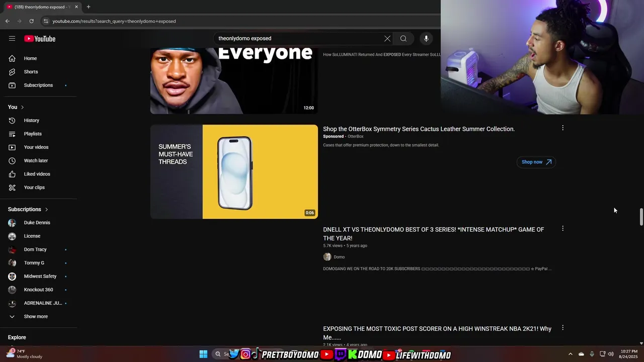Expand Subscriptions section header
The width and height of the screenshot is (644, 362).
pos(28,209)
